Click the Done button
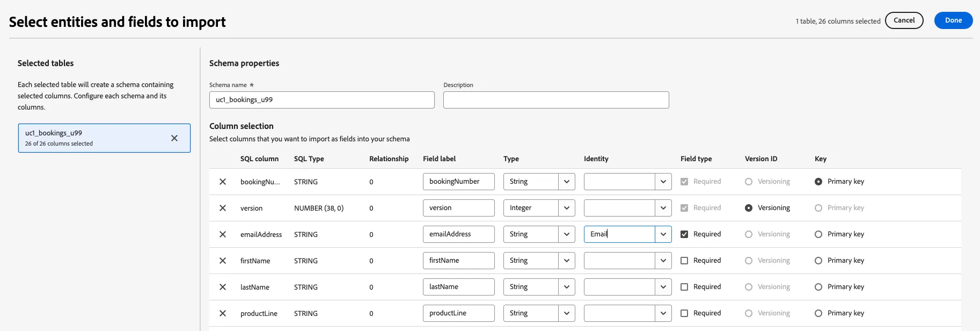Viewport: 980px width, 331px height. 953,20
